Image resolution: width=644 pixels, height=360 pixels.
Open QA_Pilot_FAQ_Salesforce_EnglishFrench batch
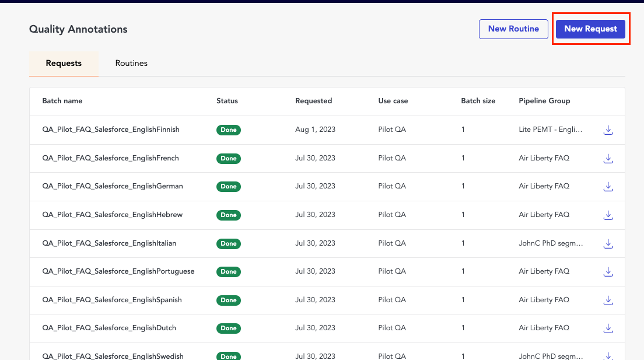click(110, 158)
